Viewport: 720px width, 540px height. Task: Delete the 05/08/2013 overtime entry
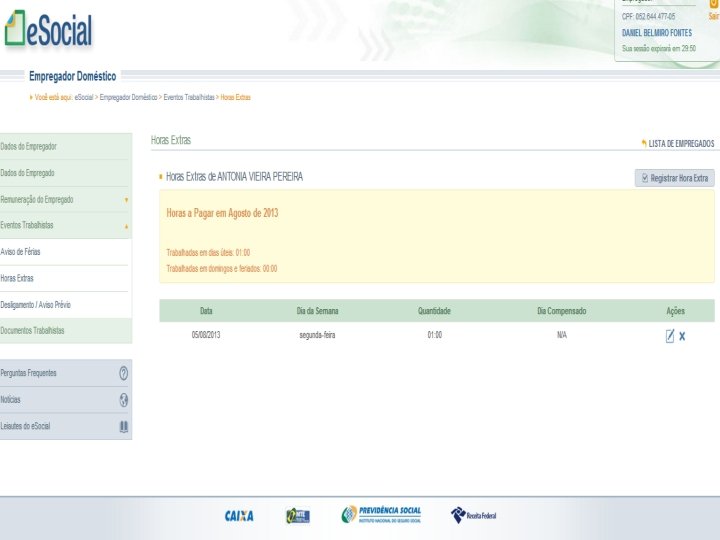tap(682, 336)
